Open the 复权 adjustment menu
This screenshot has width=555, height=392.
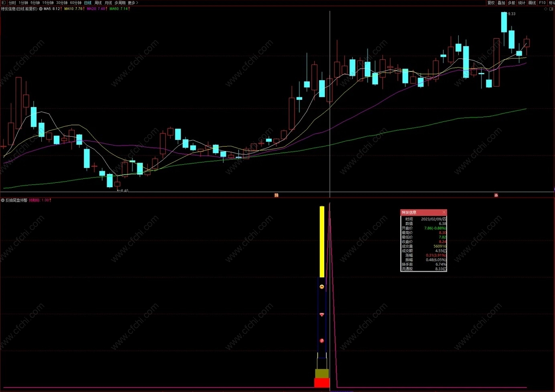491,3
